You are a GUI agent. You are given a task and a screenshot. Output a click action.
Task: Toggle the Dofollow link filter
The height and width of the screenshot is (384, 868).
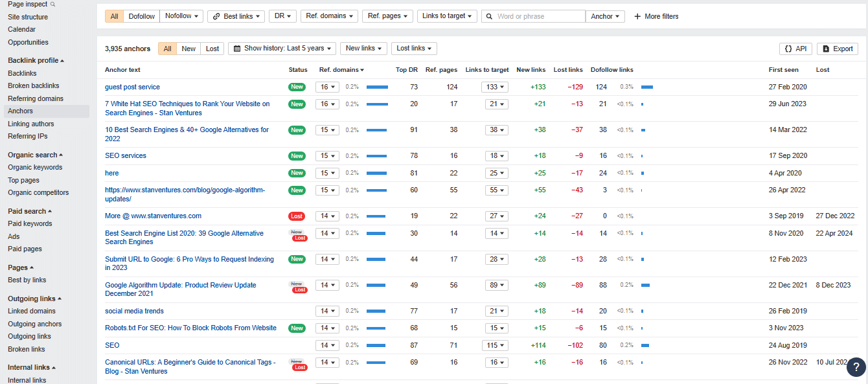pos(141,16)
